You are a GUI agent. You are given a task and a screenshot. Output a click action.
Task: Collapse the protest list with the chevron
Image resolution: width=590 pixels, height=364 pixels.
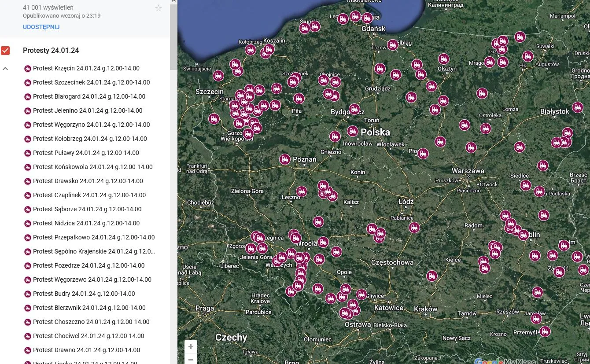[x=5, y=68]
